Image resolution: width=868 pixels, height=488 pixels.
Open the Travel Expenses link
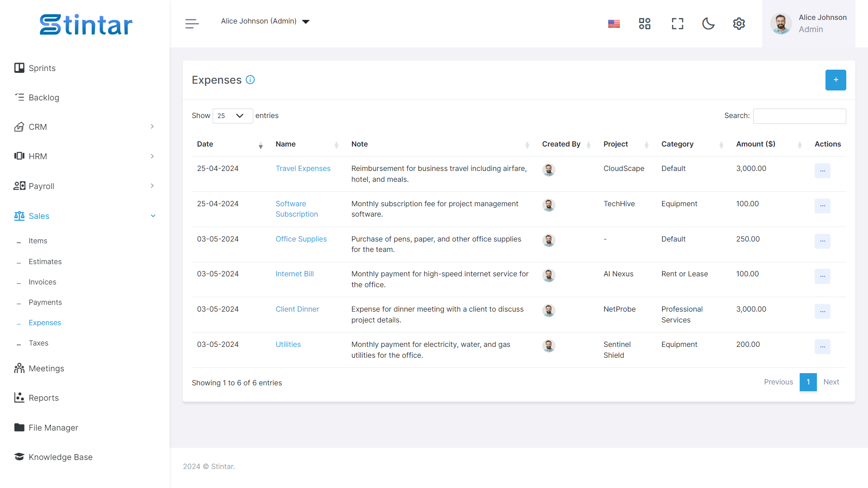click(303, 168)
